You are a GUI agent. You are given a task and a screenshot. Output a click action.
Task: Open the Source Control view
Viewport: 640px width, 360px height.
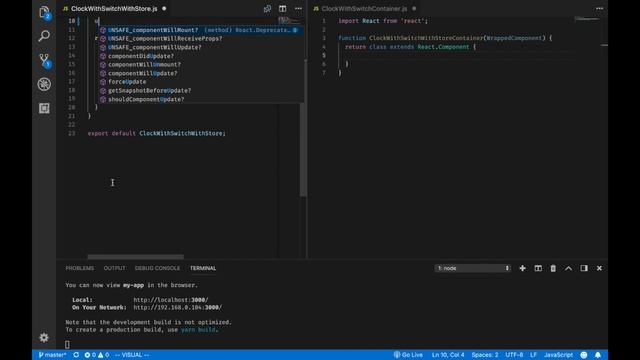click(x=44, y=60)
